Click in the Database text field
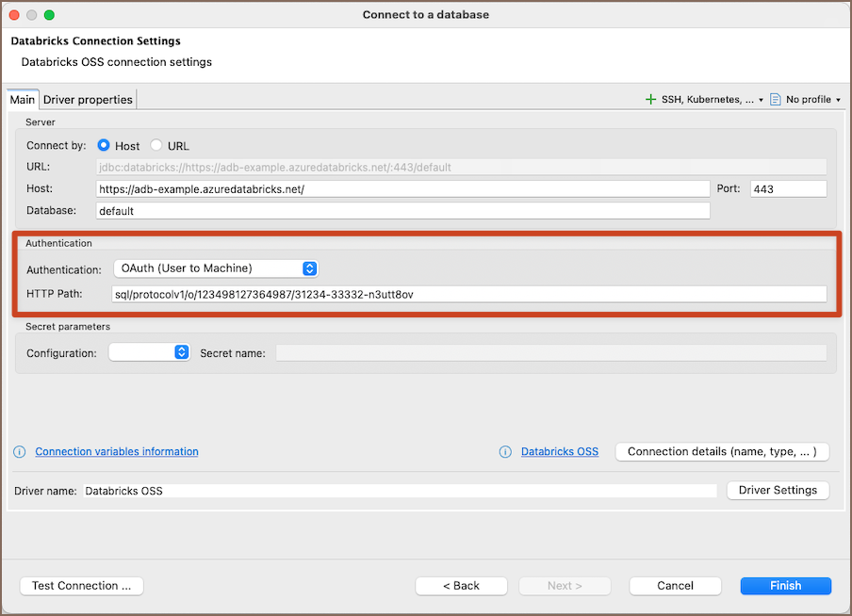This screenshot has height=616, width=852. (x=401, y=211)
